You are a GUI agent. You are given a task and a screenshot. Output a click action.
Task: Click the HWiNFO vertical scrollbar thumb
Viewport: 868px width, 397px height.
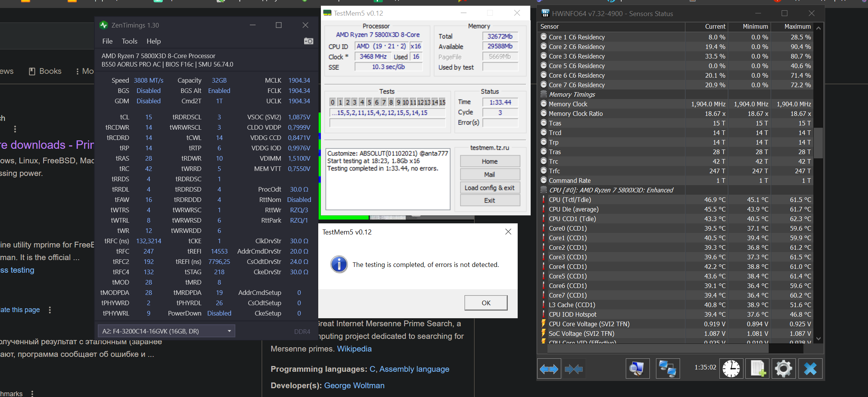[x=818, y=143]
